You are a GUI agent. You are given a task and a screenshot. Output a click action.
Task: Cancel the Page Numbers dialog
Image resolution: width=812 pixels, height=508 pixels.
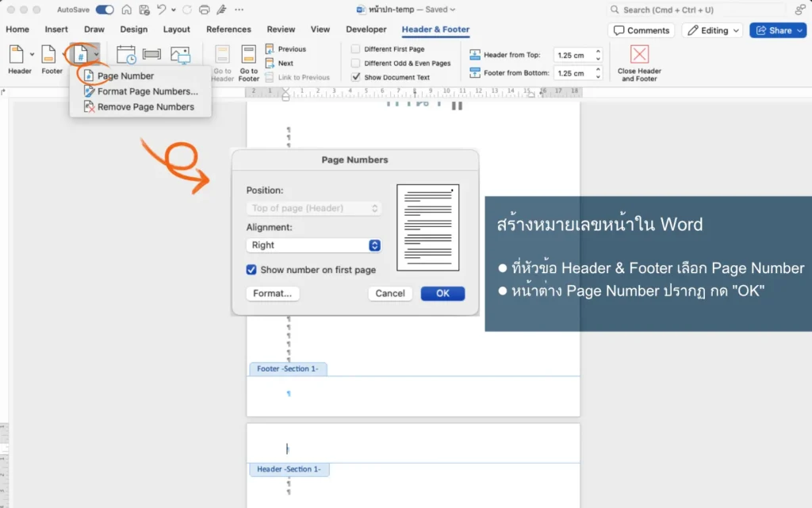[390, 294]
